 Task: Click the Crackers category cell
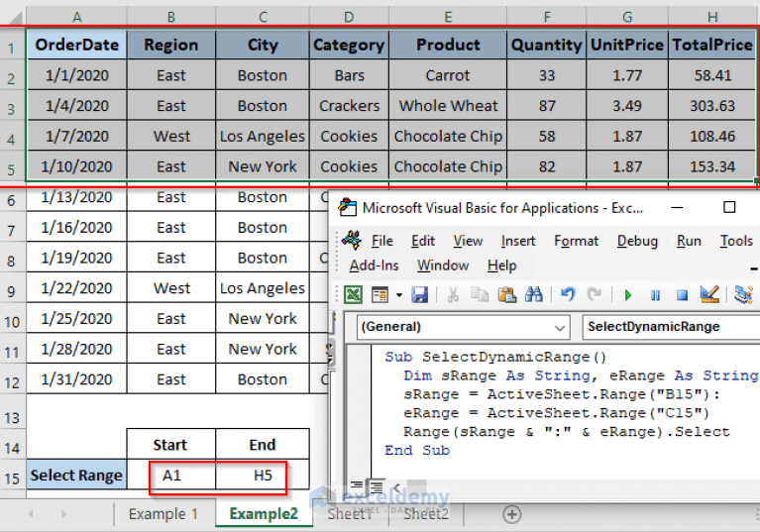point(349,106)
